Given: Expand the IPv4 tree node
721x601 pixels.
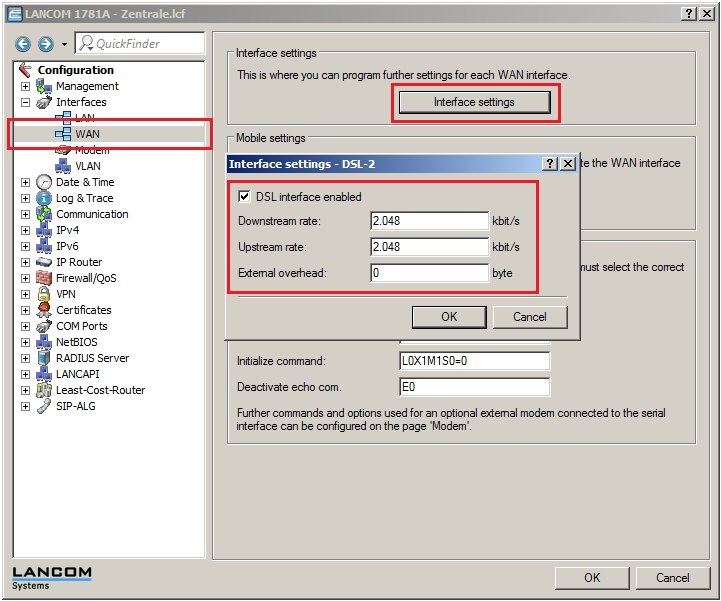Looking at the screenshot, I should coord(26,230).
